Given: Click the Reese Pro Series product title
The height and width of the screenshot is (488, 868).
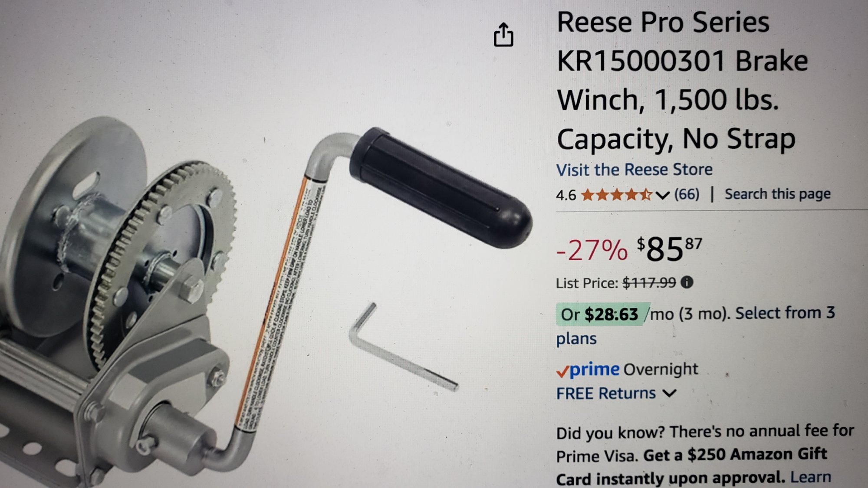Looking at the screenshot, I should pos(682,80).
